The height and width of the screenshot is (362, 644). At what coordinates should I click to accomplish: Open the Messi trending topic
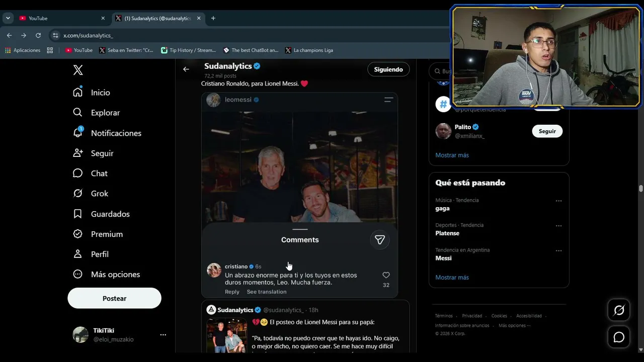point(444,258)
